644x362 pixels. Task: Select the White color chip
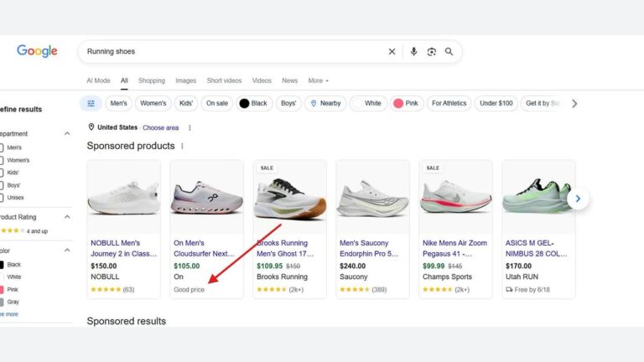pos(367,103)
